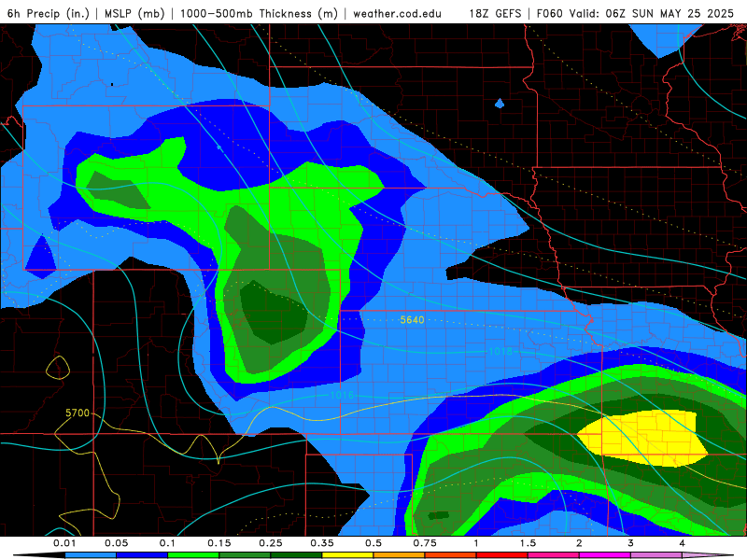Click the '5640' thickness contour label
Image resolution: width=747 pixels, height=560 pixels.
click(412, 320)
